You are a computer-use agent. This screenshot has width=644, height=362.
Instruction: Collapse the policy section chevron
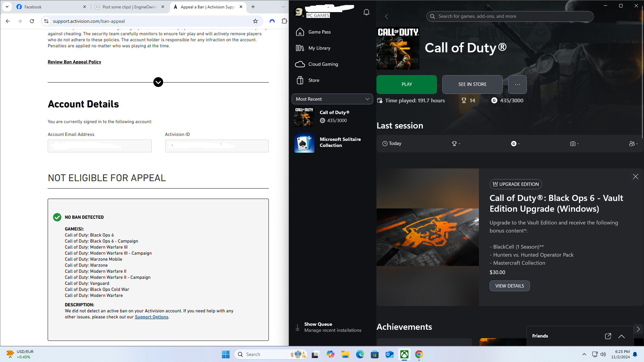click(x=158, y=82)
